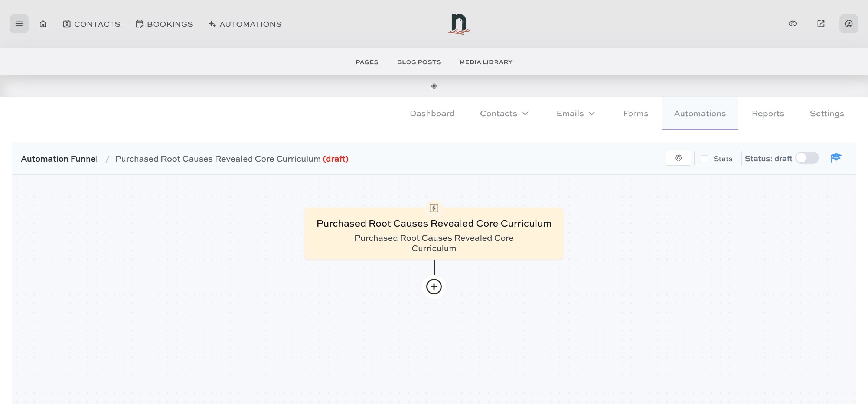Viewport: 868px width, 404px height.
Task: Click the home icon in the navbar
Action: (x=43, y=24)
